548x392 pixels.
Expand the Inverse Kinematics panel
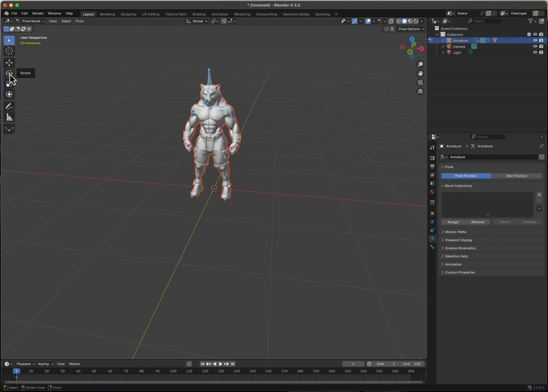pos(460,248)
